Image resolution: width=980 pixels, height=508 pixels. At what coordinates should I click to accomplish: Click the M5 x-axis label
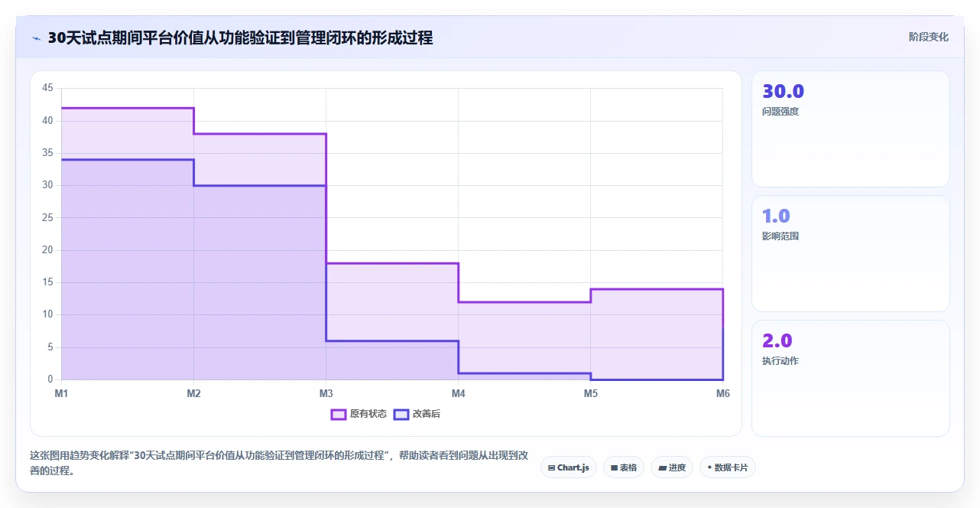pyautogui.click(x=590, y=393)
